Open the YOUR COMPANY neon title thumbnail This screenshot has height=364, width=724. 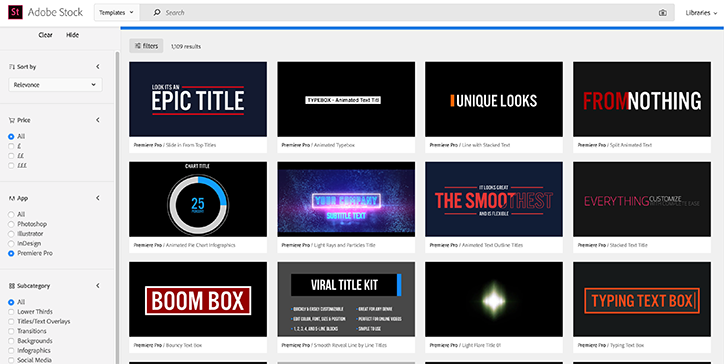point(346,199)
